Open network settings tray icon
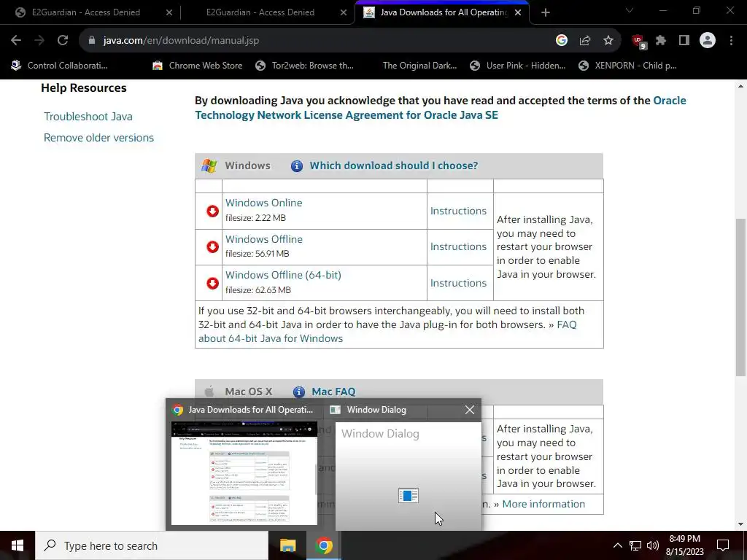 pos(635,545)
